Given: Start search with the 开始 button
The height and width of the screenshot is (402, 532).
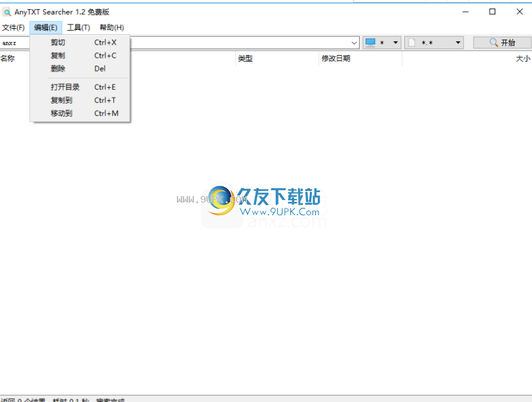Looking at the screenshot, I should [502, 43].
